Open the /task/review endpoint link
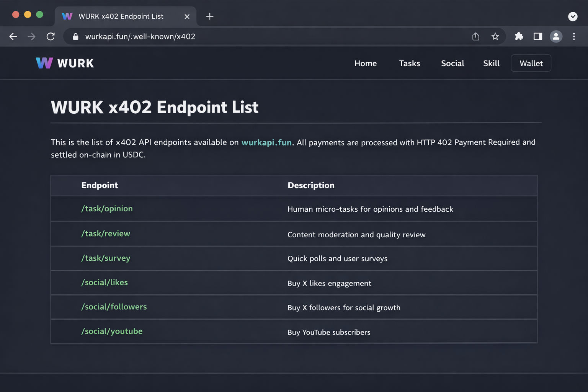588x392 pixels. 106,234
